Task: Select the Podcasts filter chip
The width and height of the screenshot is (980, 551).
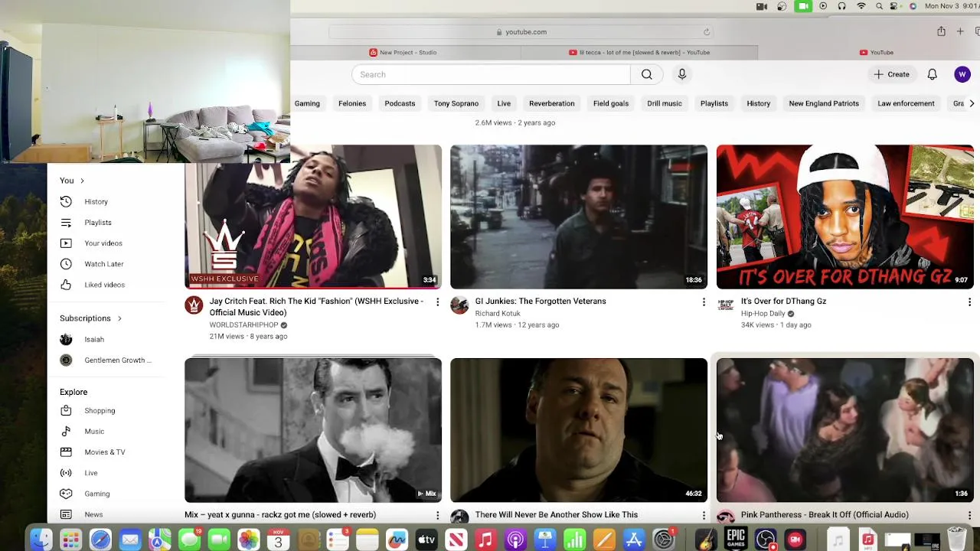Action: tap(400, 103)
